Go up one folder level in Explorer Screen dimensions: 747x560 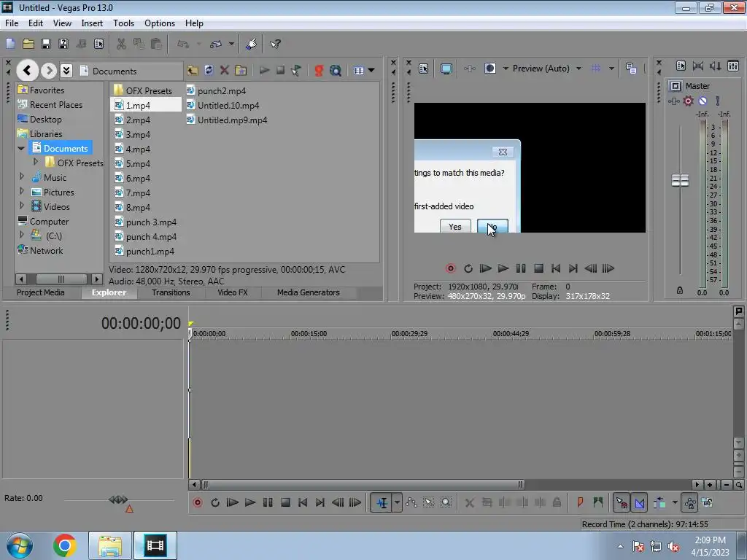tap(193, 71)
